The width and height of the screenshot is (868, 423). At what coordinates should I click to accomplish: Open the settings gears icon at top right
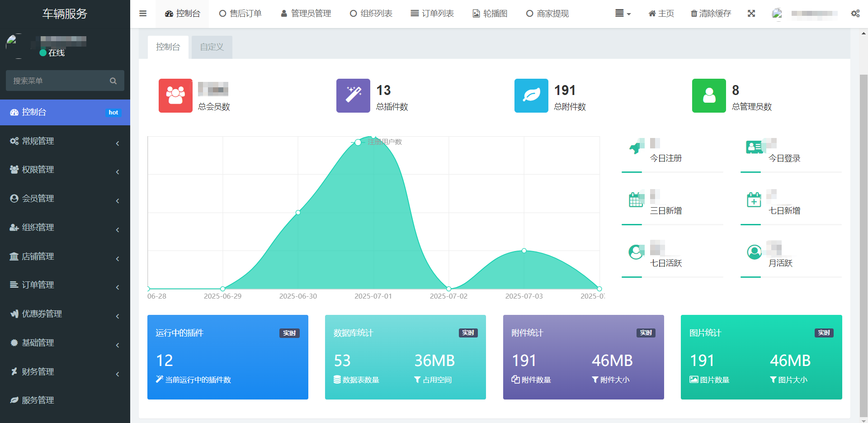pyautogui.click(x=855, y=14)
